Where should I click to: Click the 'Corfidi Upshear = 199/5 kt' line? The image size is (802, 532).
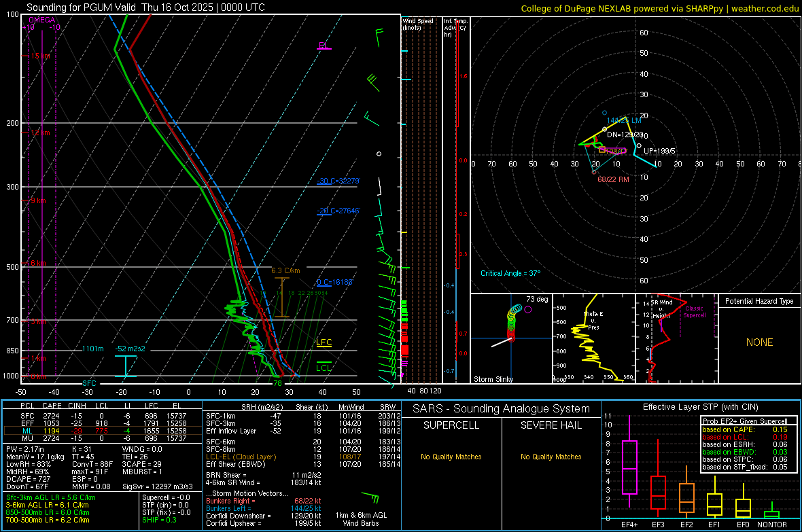pos(263,523)
